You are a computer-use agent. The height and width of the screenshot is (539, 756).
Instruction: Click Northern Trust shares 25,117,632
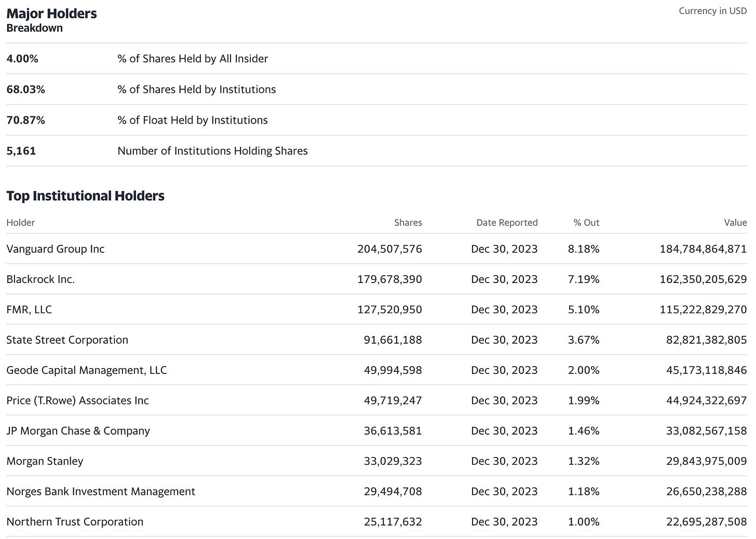pyautogui.click(x=393, y=522)
